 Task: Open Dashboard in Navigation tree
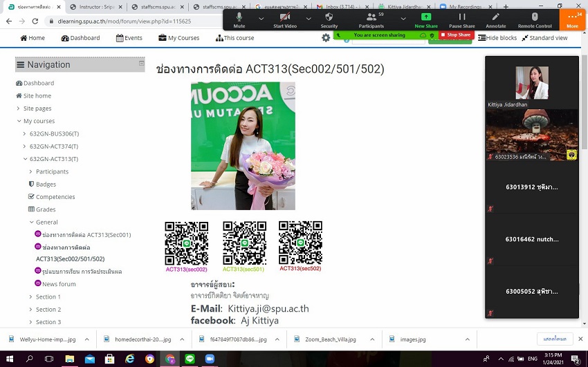click(x=35, y=83)
